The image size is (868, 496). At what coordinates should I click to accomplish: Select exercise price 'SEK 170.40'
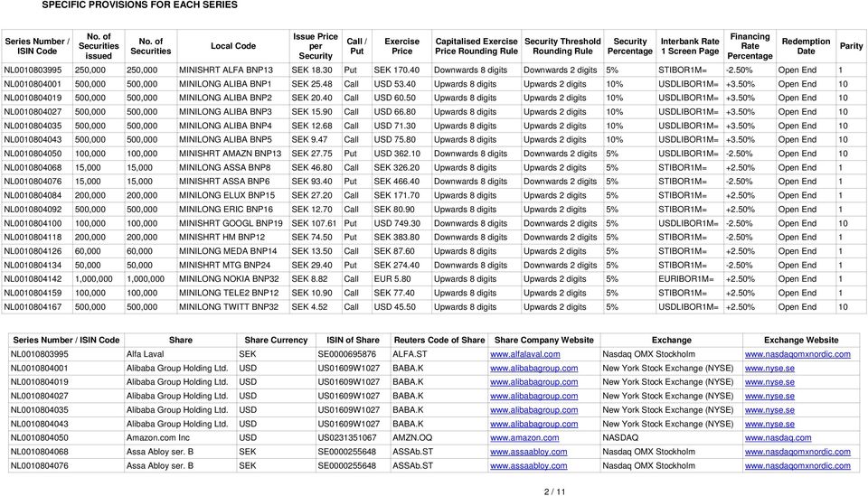pyautogui.click(x=396, y=70)
